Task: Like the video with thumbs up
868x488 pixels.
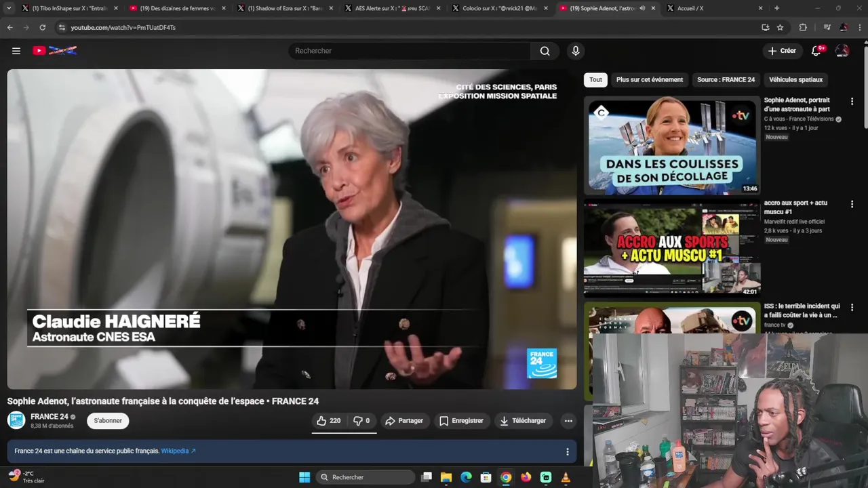Action: (x=329, y=421)
